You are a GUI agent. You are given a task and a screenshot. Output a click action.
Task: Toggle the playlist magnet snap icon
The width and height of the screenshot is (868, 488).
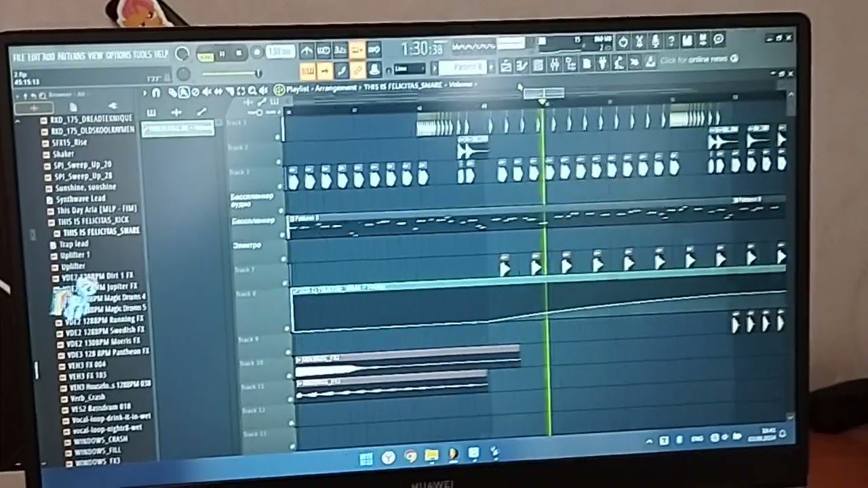pyautogui.click(x=156, y=93)
